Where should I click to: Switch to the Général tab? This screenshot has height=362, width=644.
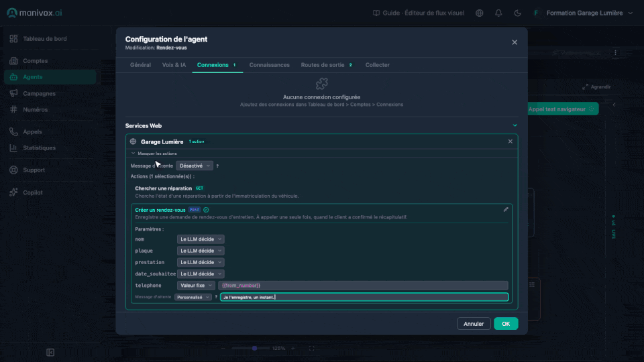tap(140, 65)
